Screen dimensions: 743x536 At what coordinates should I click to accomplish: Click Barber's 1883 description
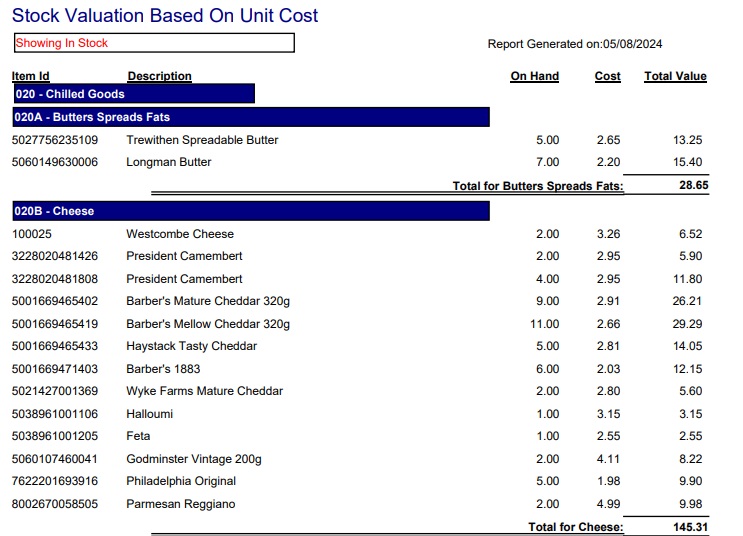point(163,369)
